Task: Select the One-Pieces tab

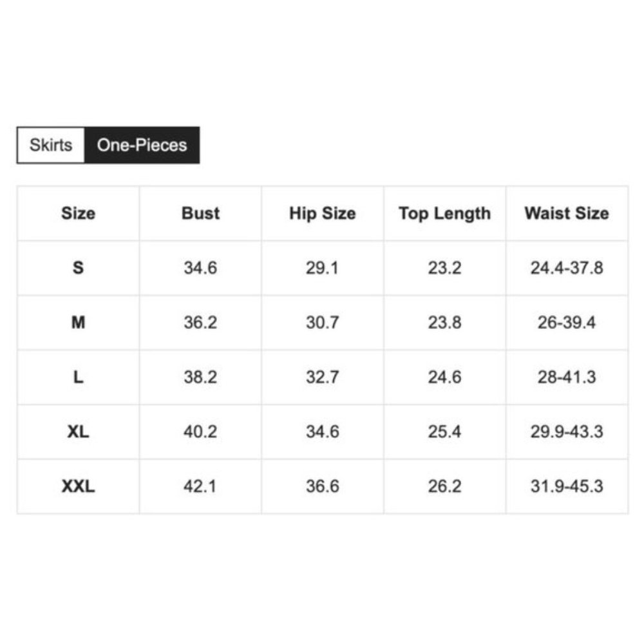Action: pyautogui.click(x=142, y=145)
